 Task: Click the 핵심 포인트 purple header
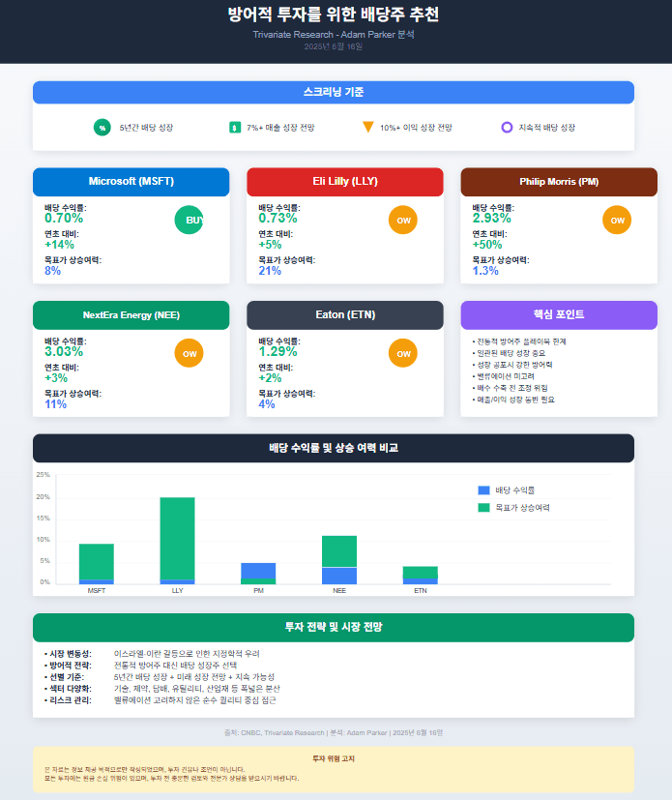click(x=559, y=314)
